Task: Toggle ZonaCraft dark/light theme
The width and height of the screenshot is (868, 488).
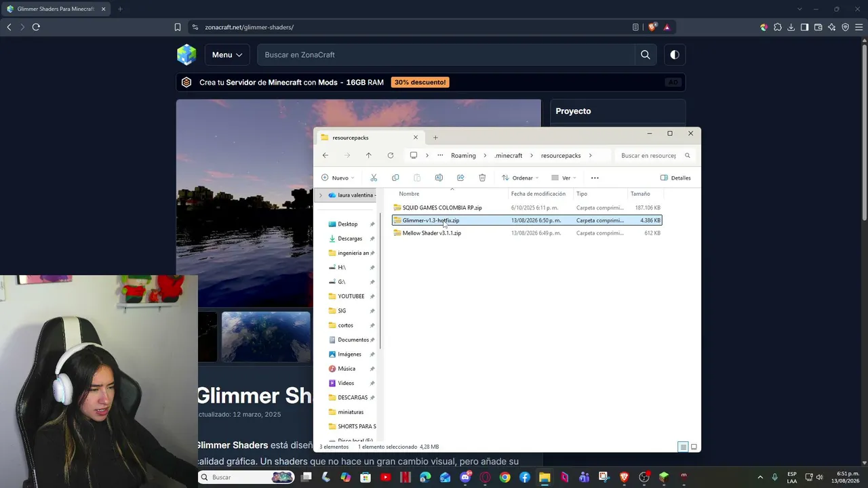Action: 675,55
